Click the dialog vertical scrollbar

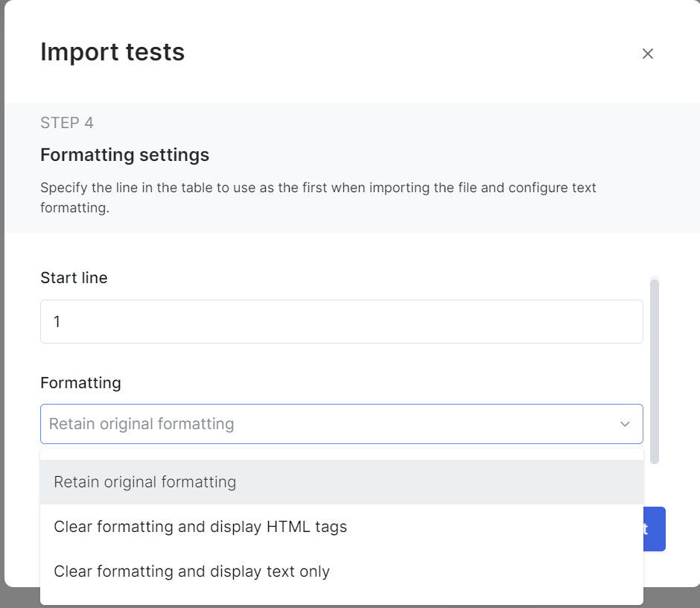tap(655, 371)
